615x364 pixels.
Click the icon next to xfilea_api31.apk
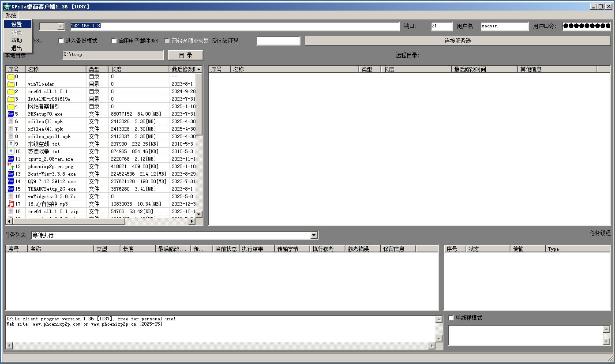11,136
